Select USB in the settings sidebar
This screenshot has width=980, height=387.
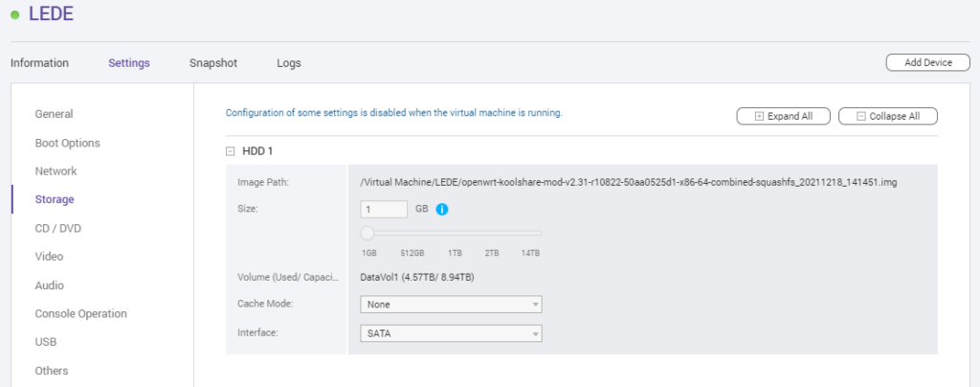(x=46, y=342)
